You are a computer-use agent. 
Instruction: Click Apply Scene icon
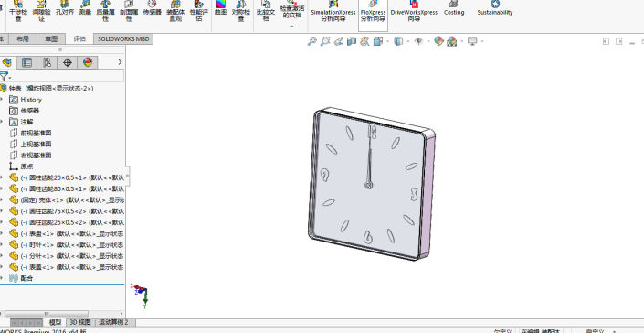click(x=452, y=41)
